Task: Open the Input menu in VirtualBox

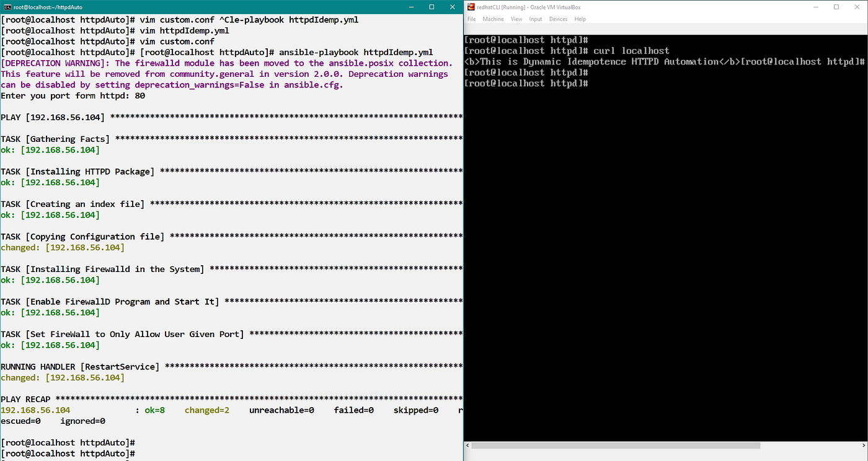Action: [536, 19]
